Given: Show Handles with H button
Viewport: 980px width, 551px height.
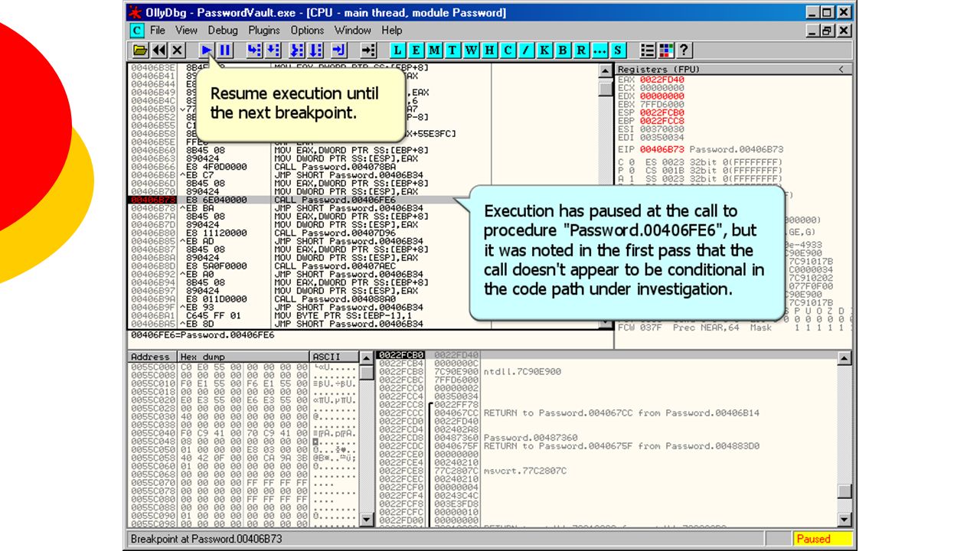Looking at the screenshot, I should pyautogui.click(x=489, y=51).
